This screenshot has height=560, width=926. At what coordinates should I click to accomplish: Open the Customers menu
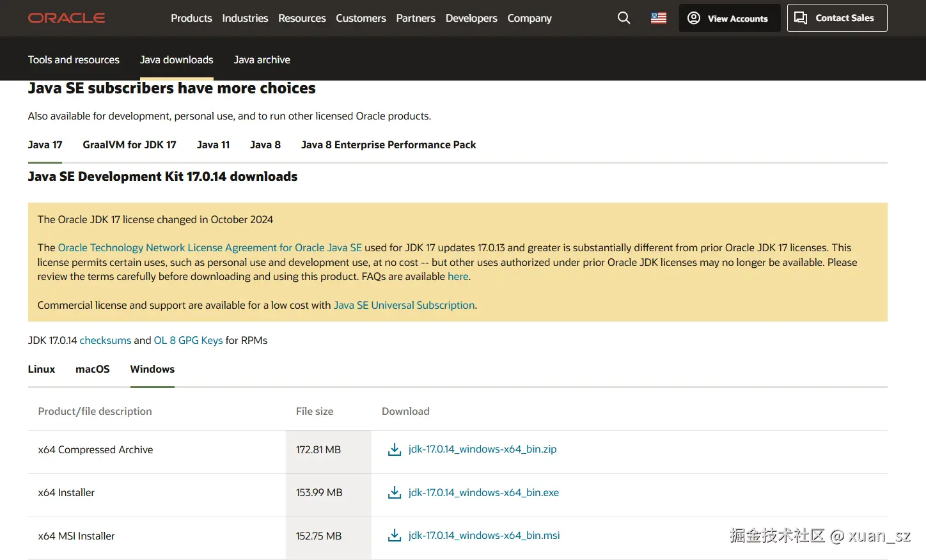click(x=361, y=18)
